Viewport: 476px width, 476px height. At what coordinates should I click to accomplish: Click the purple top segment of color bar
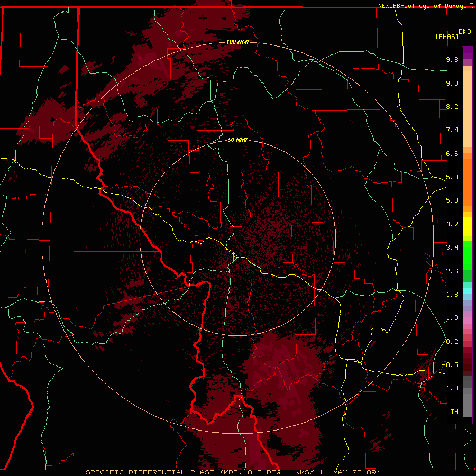(467, 53)
